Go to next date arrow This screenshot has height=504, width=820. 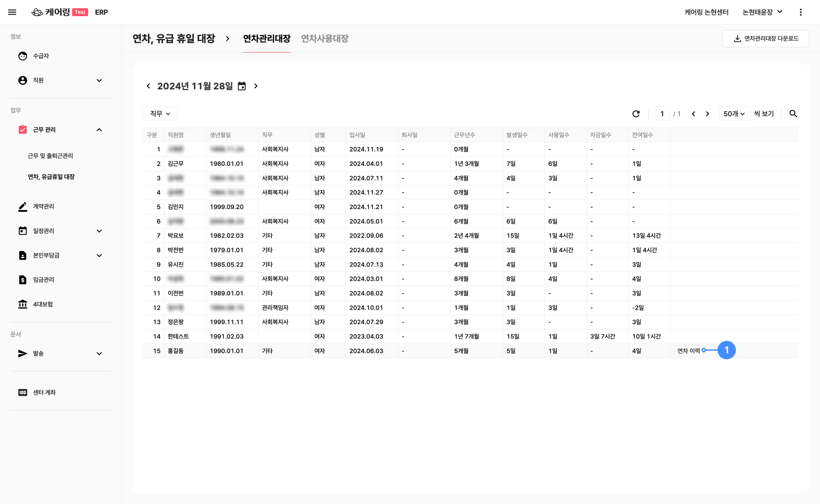[x=256, y=86]
